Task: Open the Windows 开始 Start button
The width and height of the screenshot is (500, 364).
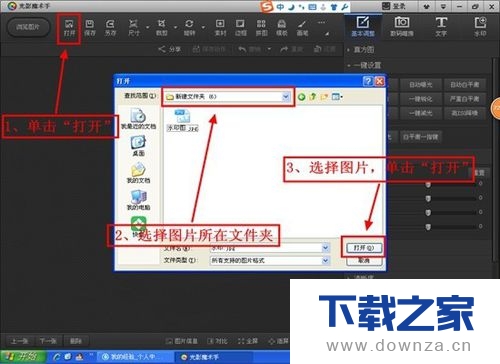Action: pos(23,357)
